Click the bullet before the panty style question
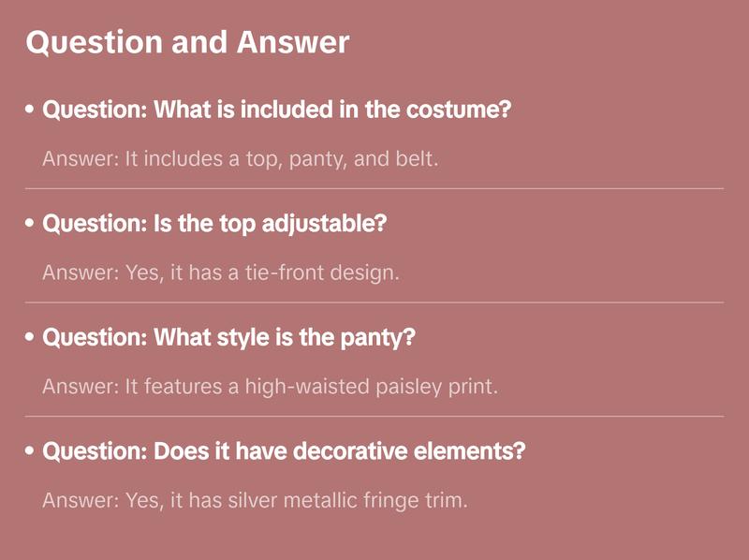 tap(31, 338)
